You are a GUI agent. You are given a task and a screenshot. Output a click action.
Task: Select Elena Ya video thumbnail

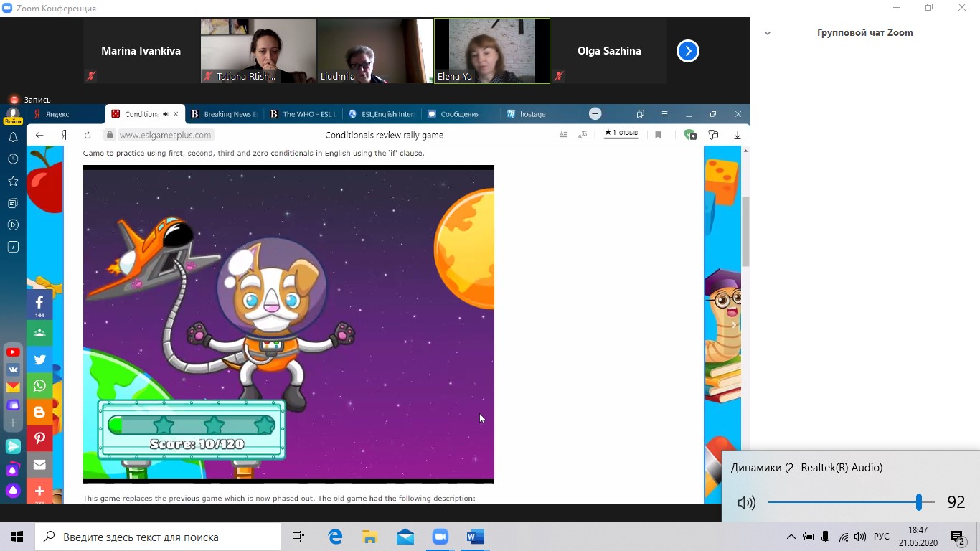coord(492,51)
